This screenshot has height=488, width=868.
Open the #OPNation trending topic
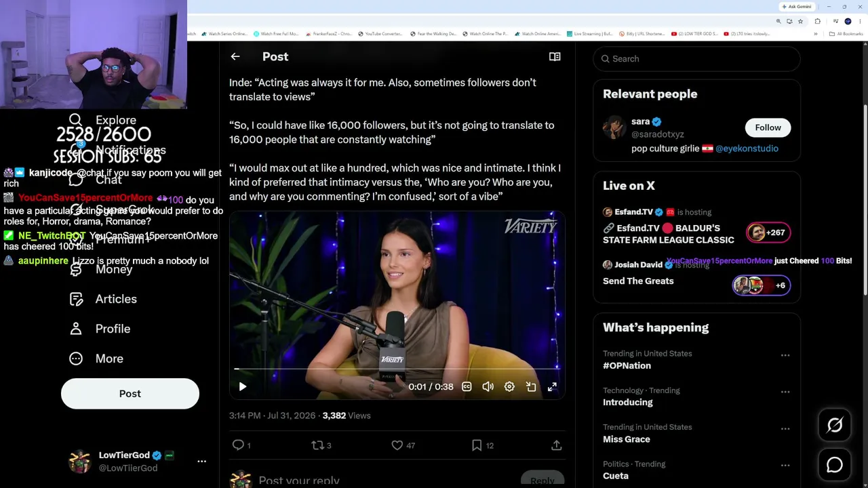click(x=627, y=366)
